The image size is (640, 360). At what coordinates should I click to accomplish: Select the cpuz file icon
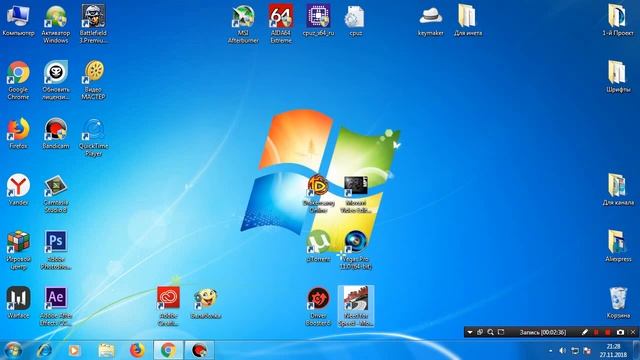click(x=356, y=20)
